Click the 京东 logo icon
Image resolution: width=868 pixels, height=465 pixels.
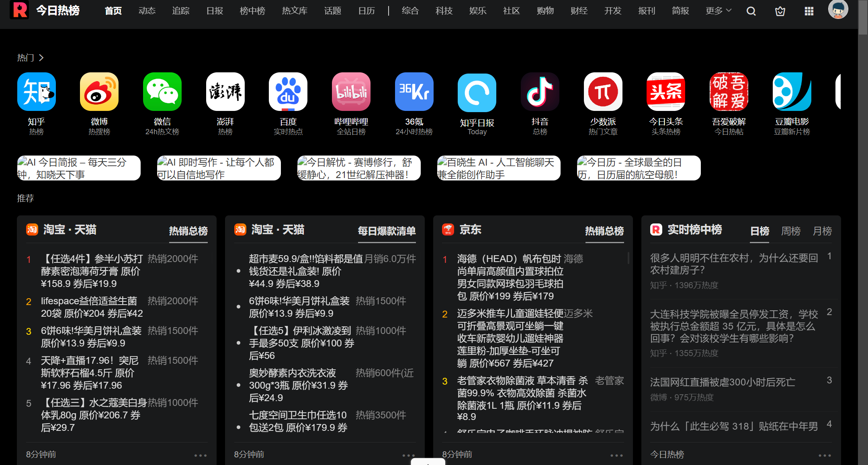click(x=448, y=229)
